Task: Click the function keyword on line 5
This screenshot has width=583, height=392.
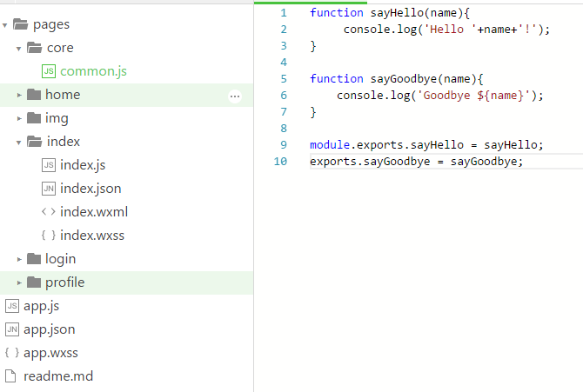Action: [x=337, y=79]
